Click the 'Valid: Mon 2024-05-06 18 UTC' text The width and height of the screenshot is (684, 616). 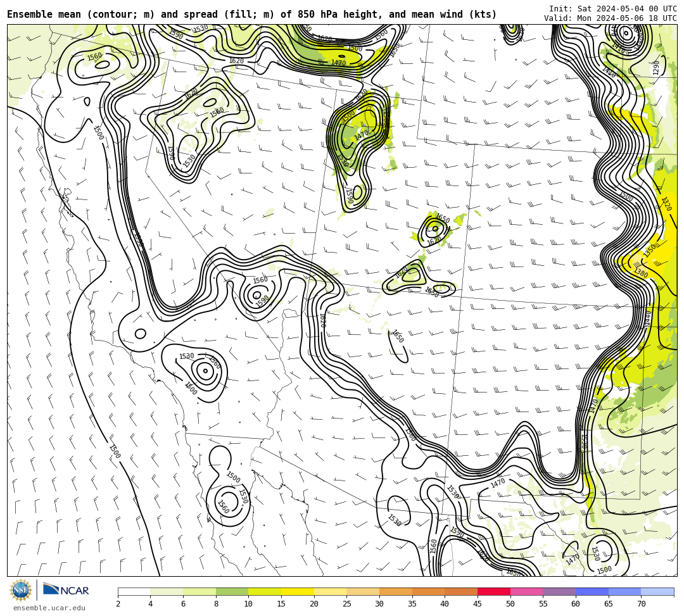[x=611, y=18]
